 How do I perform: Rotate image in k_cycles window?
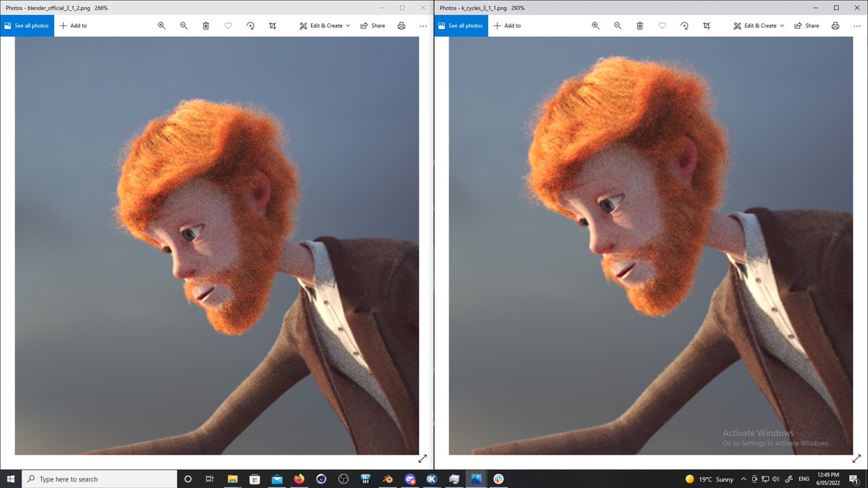pos(684,25)
